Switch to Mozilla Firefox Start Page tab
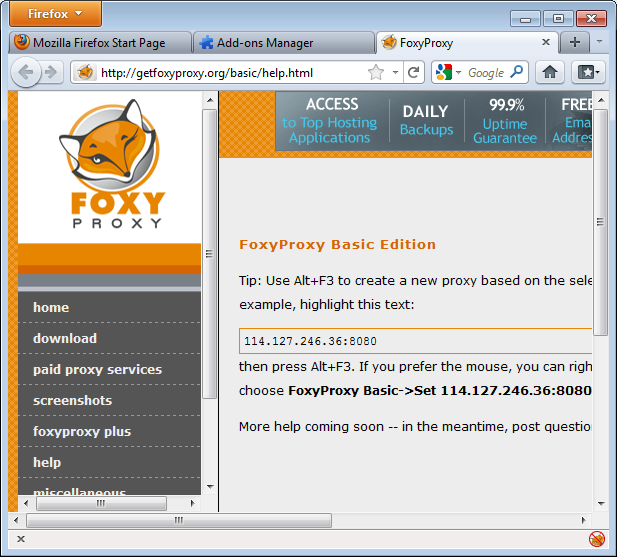This screenshot has width=617, height=557. coord(98,43)
